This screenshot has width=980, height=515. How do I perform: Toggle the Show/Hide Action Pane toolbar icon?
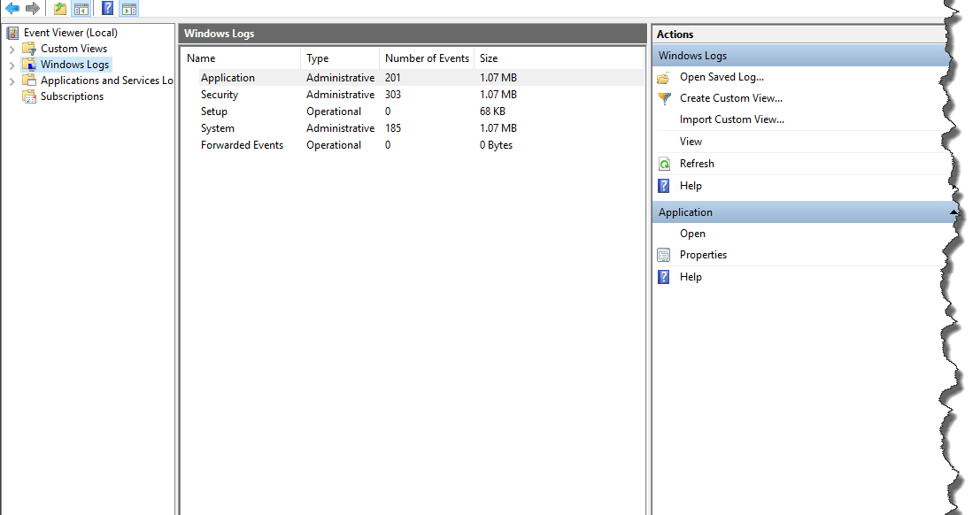(131, 8)
